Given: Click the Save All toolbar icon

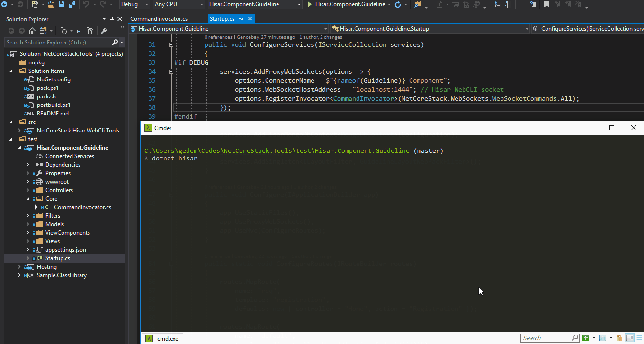Looking at the screenshot, I should pyautogui.click(x=72, y=4).
